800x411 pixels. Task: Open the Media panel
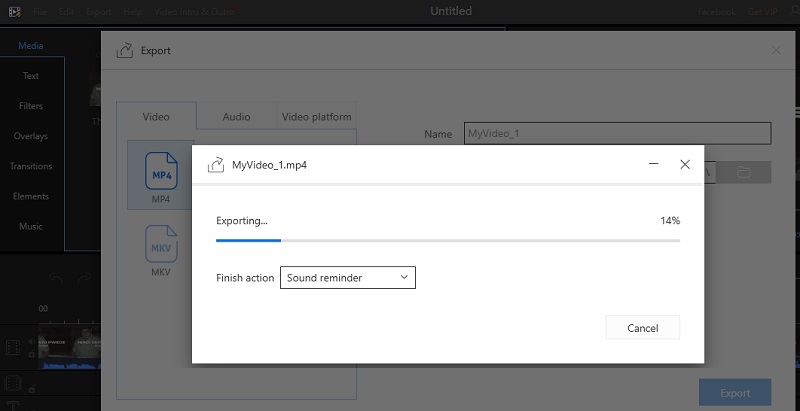coord(31,45)
